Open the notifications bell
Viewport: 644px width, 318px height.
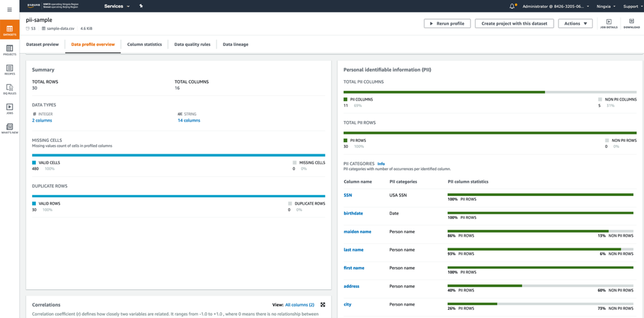click(x=512, y=6)
